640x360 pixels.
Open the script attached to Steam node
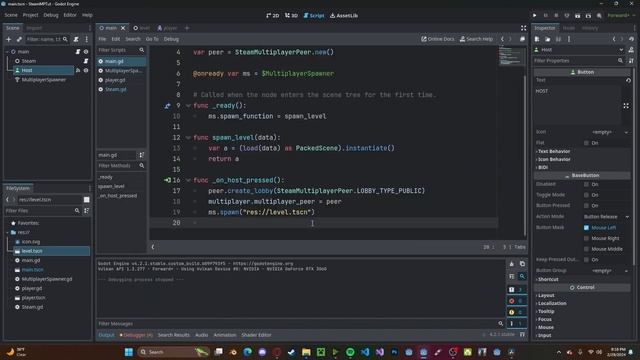pyautogui.click(x=86, y=61)
